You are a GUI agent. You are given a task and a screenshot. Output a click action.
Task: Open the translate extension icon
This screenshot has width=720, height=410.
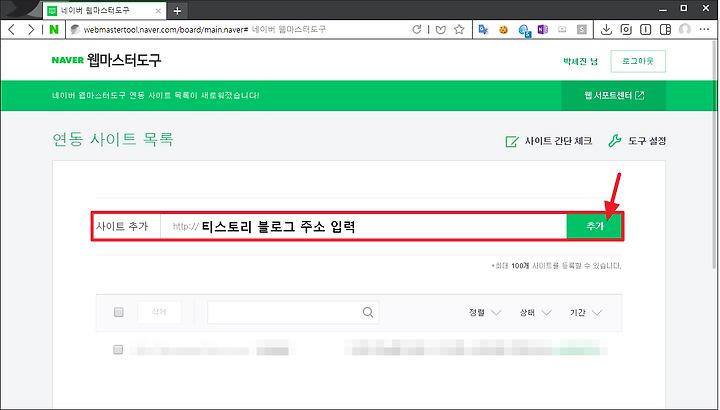(483, 30)
